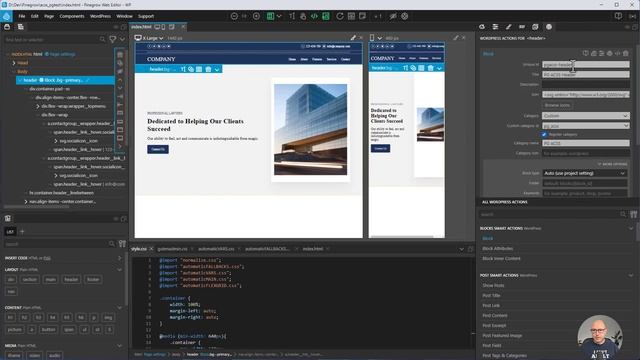This screenshot has height=360, width=640.
Task: Collapse the Content Plain HTML library section
Action: (120, 308)
